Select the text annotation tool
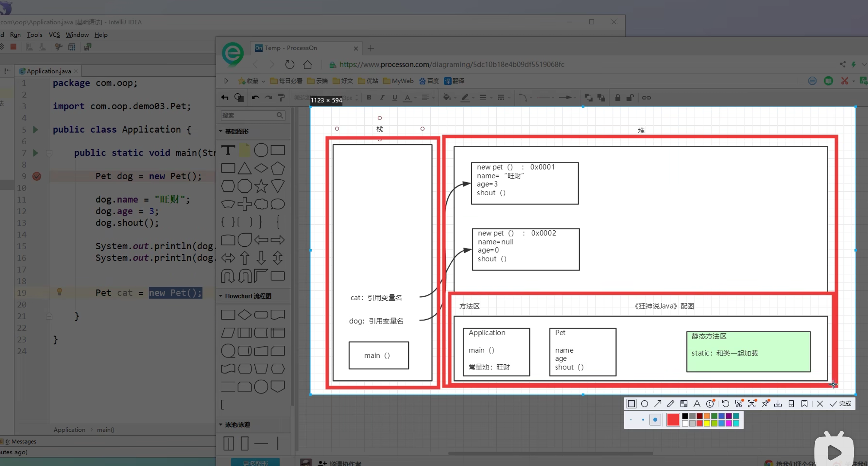The width and height of the screenshot is (868, 466). (x=697, y=404)
